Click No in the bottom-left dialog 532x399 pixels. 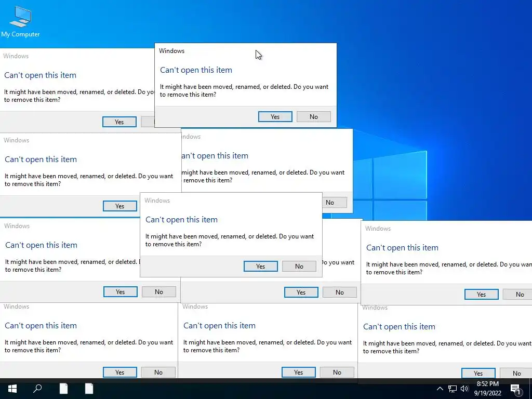point(158,372)
